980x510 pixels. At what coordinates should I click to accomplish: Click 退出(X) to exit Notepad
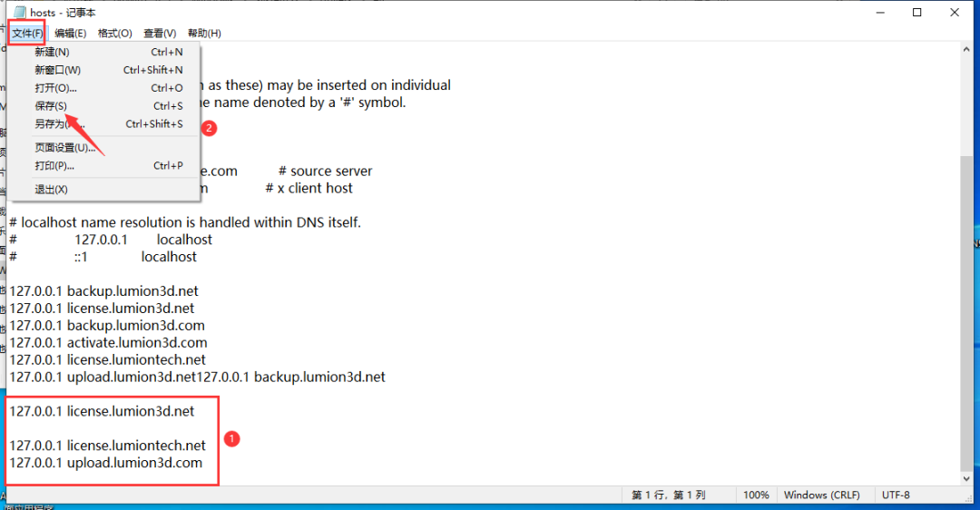51,190
